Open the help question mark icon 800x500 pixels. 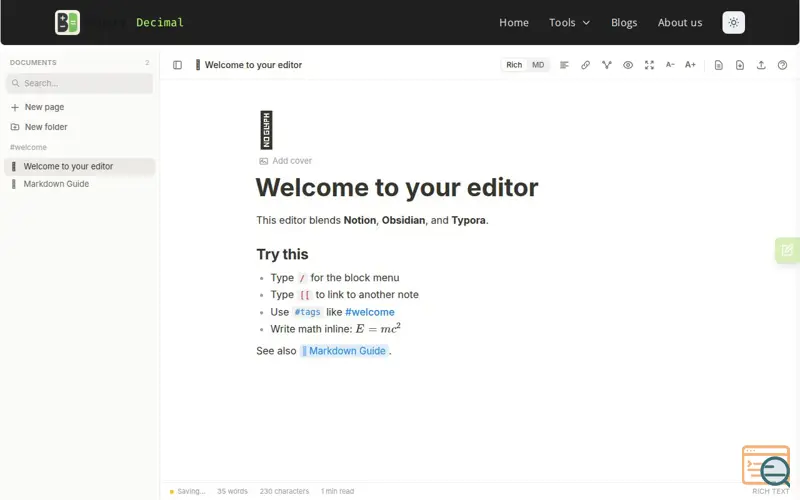pos(782,65)
